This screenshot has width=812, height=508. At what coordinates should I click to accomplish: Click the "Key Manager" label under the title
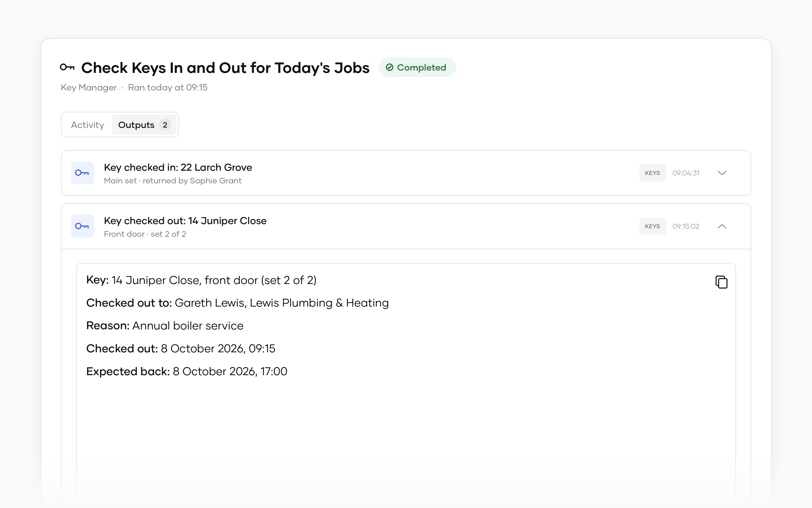[x=89, y=87]
